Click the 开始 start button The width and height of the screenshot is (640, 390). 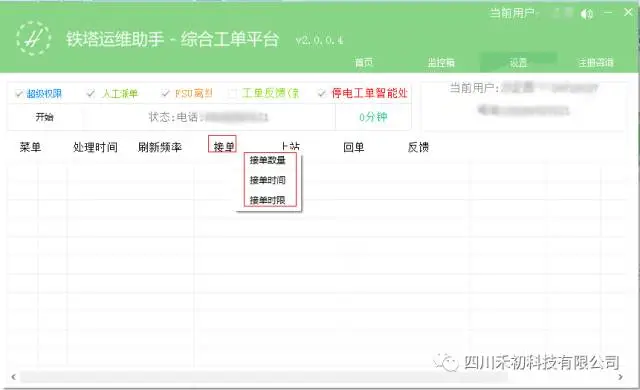[x=44, y=117]
